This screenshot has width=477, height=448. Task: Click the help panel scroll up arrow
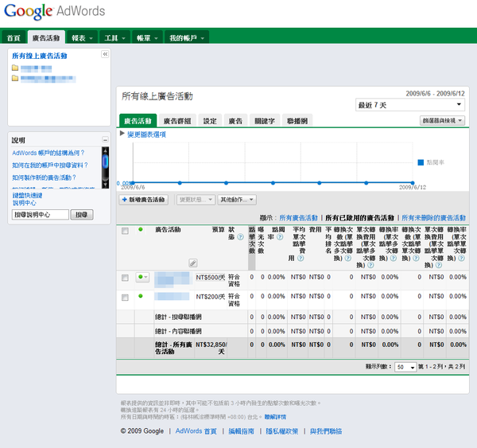coord(105,150)
